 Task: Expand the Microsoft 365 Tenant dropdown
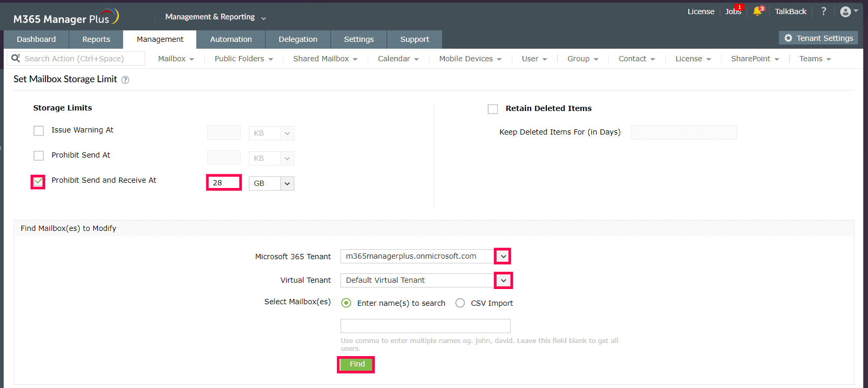click(x=503, y=256)
